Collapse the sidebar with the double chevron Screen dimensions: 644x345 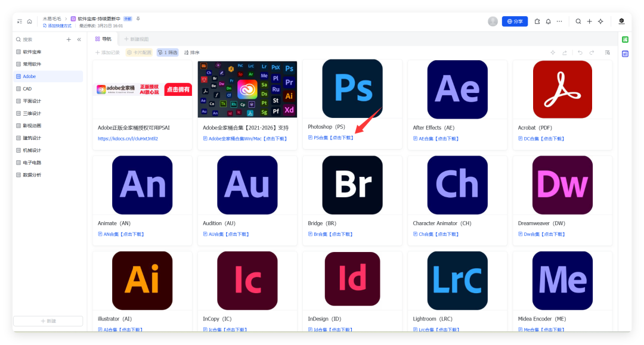(x=79, y=39)
